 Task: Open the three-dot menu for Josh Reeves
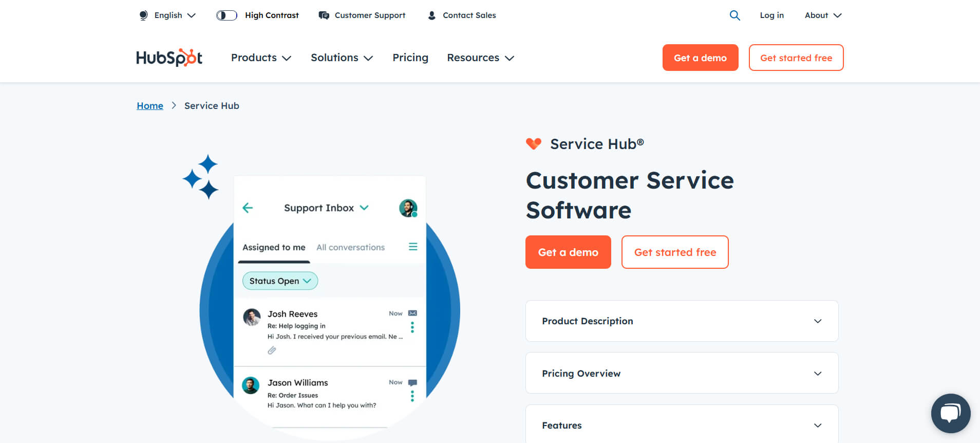pos(412,327)
